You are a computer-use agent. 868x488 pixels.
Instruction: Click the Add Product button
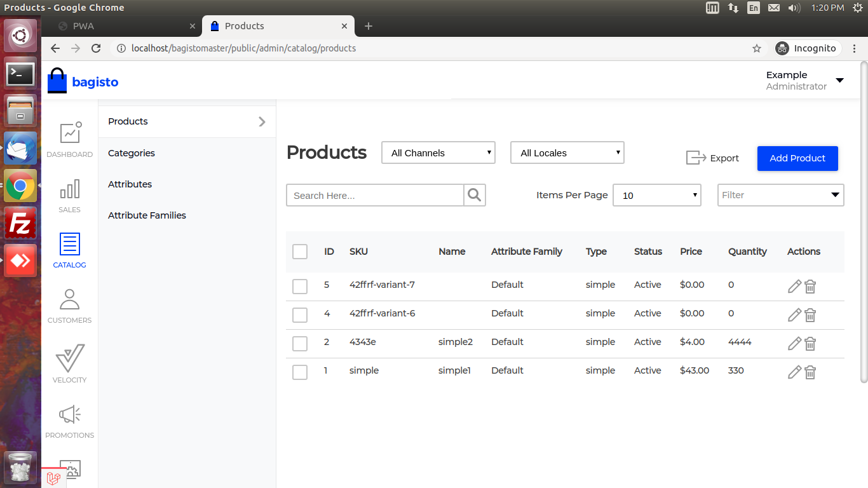(x=797, y=158)
